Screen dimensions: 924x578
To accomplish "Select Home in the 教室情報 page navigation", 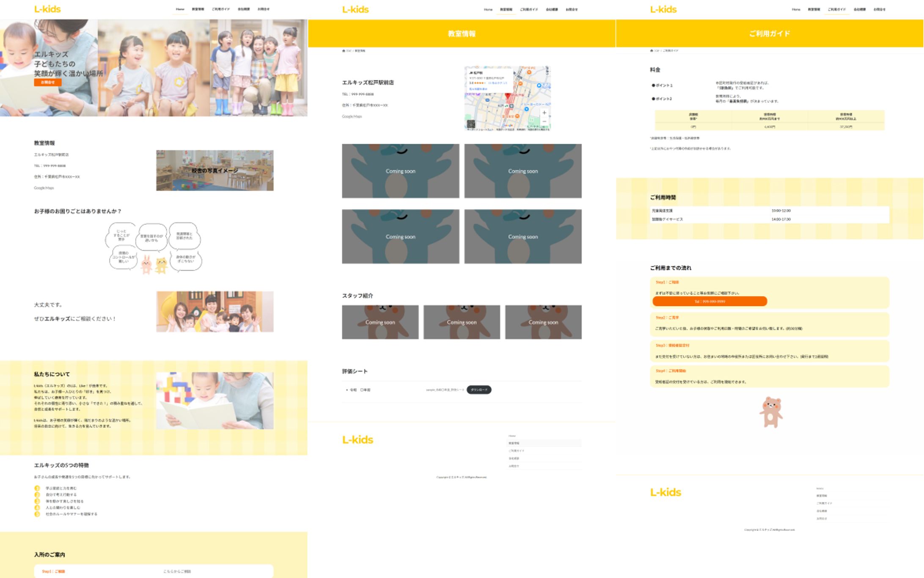I will 488,9.
